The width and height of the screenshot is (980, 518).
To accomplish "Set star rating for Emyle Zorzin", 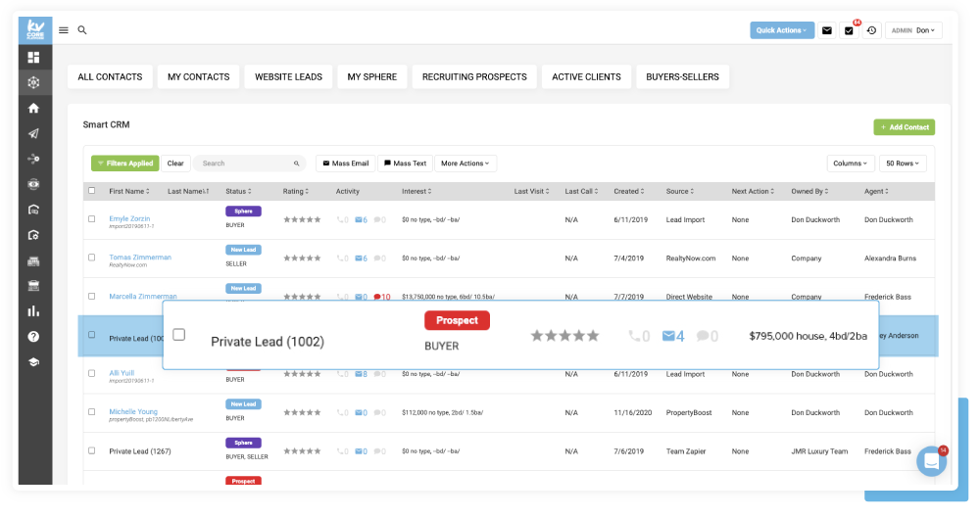I will click(302, 220).
